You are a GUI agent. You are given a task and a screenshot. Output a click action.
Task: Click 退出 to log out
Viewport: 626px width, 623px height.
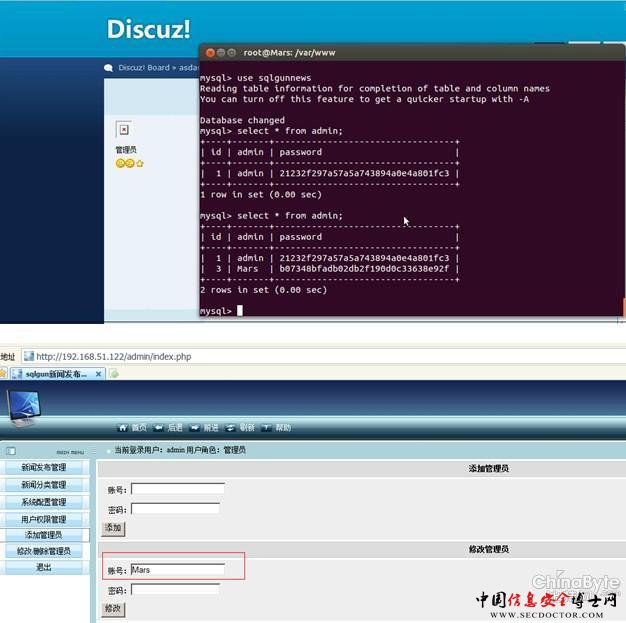[44, 567]
